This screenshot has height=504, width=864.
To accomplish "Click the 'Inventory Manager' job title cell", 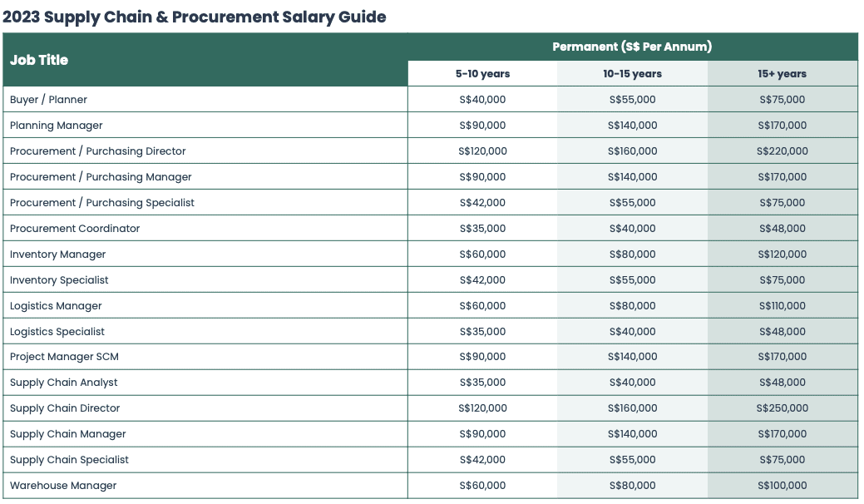I will click(58, 254).
